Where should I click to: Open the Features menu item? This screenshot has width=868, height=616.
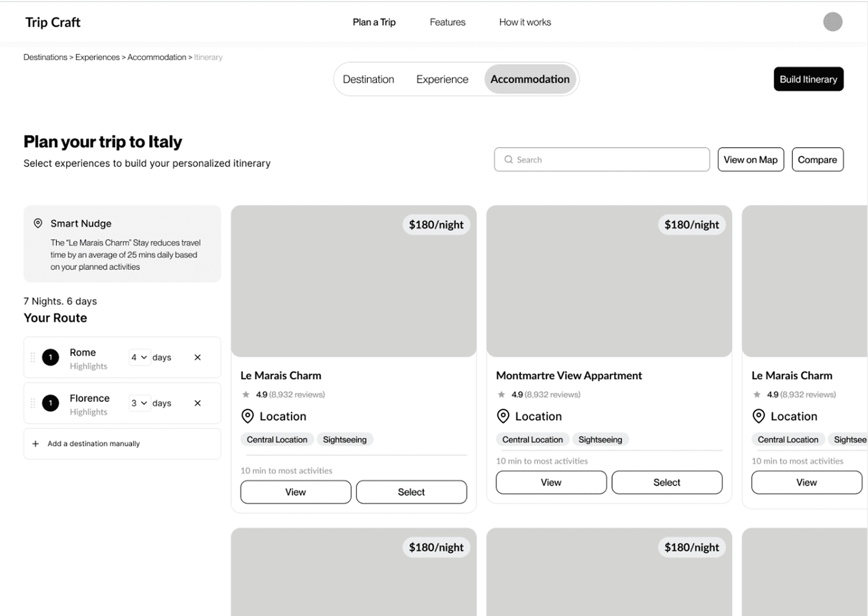(447, 23)
